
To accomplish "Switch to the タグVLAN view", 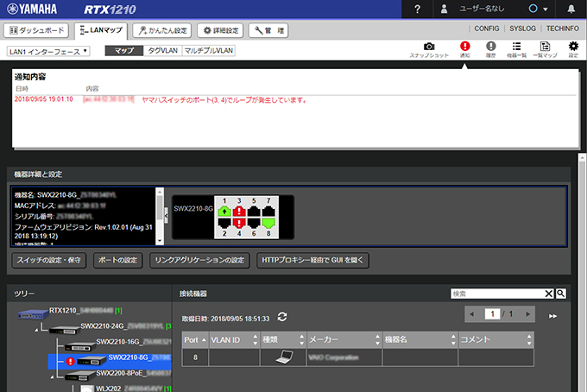I will click(162, 51).
